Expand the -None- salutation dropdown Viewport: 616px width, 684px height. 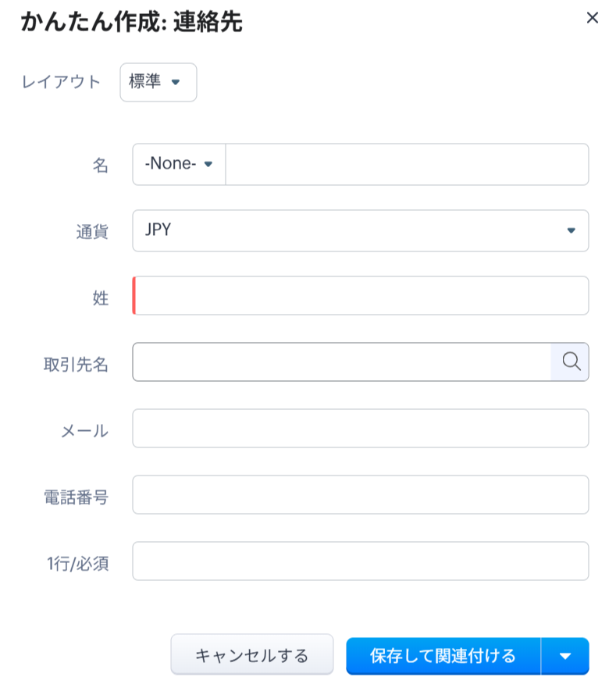(179, 165)
